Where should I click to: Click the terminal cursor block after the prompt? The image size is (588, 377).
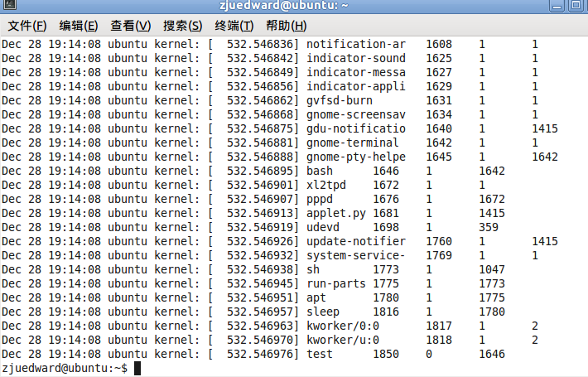[137, 368]
